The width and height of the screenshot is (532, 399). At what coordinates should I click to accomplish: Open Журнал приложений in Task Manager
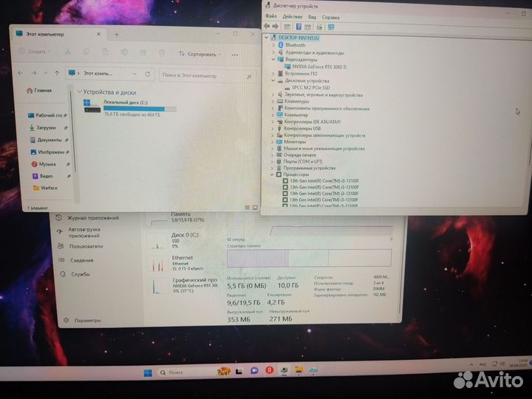pyautogui.click(x=92, y=218)
